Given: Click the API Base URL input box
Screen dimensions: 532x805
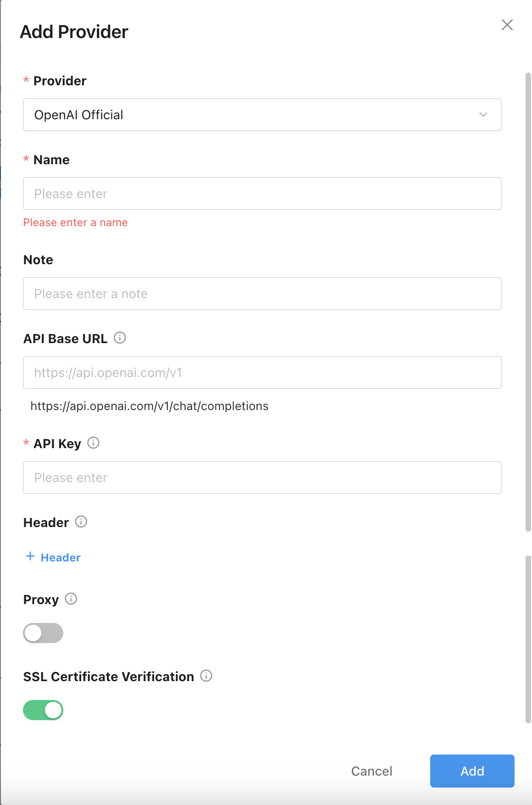Looking at the screenshot, I should pyautogui.click(x=261, y=372).
